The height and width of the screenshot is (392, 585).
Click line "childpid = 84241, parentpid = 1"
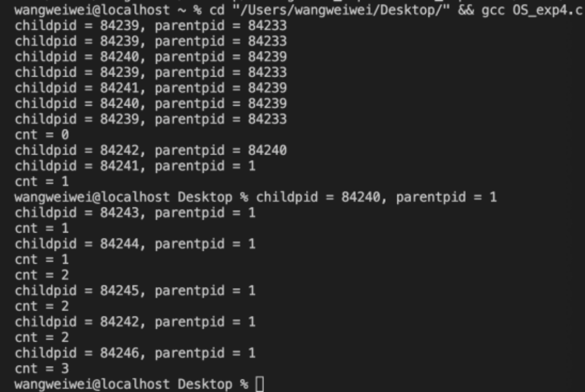click(x=135, y=166)
